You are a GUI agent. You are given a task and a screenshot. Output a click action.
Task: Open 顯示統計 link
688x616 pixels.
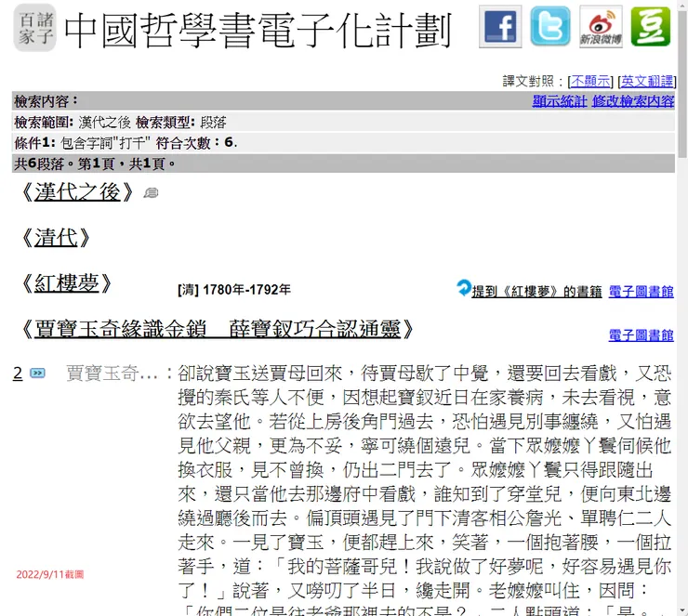[x=560, y=101]
